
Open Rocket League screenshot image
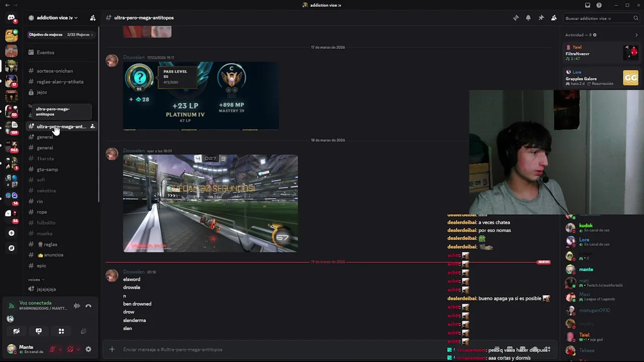click(x=210, y=203)
